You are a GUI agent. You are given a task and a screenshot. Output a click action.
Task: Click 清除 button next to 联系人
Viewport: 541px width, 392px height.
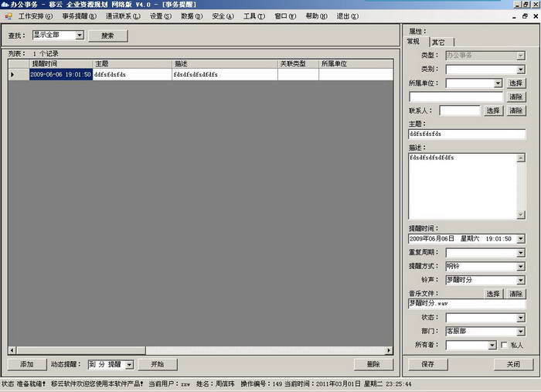click(x=516, y=111)
